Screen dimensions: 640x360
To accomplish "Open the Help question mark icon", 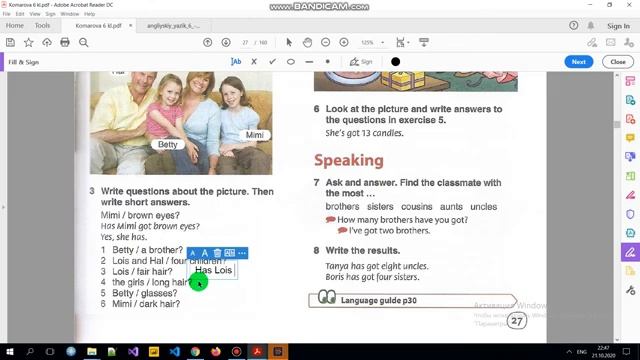I will [x=573, y=25].
